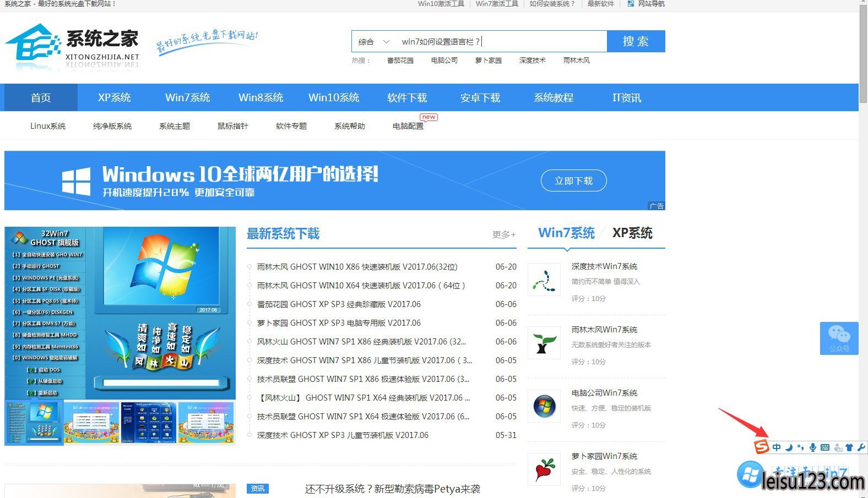Select the first slideshow thumbnail

(34, 423)
